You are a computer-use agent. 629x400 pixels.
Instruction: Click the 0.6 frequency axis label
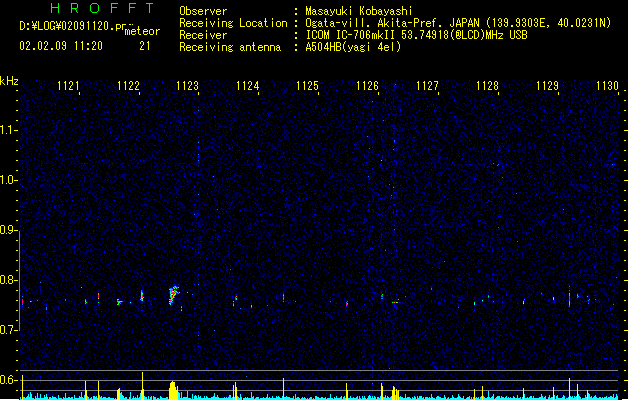8,380
